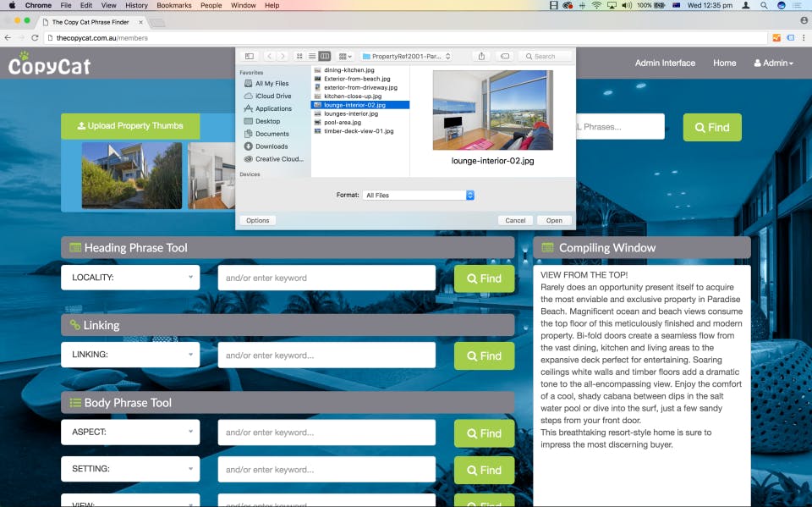Click Open to confirm selected file

coord(554,220)
